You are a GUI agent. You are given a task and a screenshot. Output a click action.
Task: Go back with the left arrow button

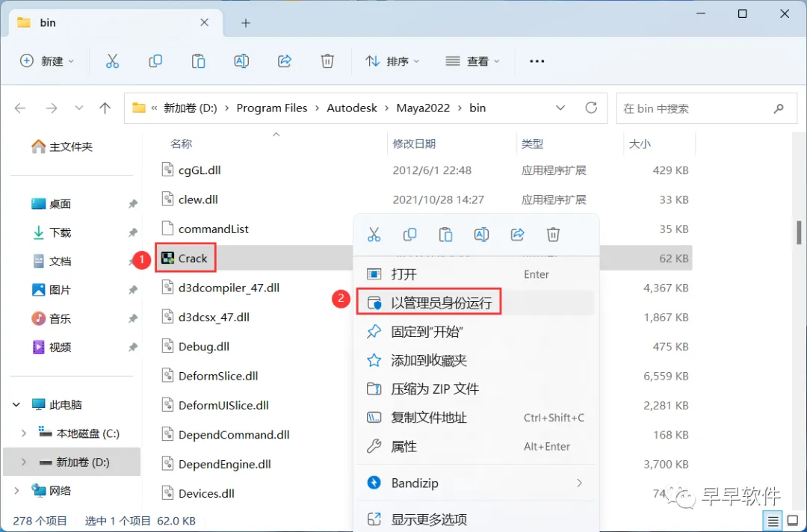(20, 108)
